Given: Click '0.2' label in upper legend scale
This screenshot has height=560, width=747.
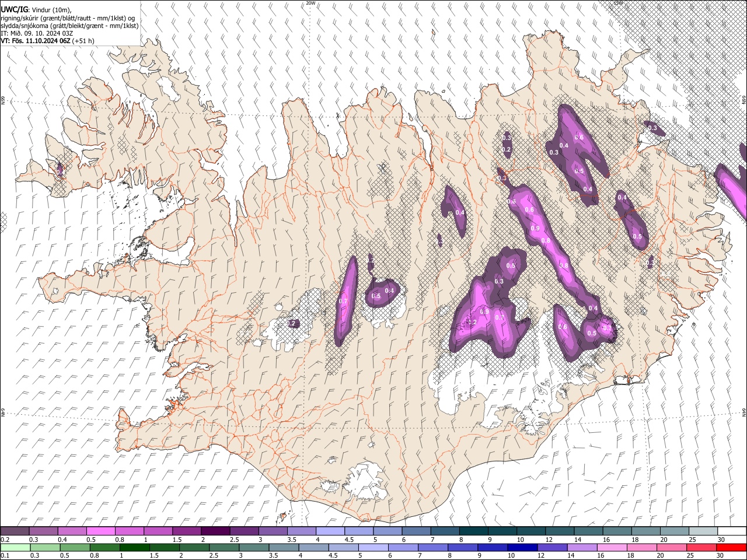Looking at the screenshot, I should (5, 540).
